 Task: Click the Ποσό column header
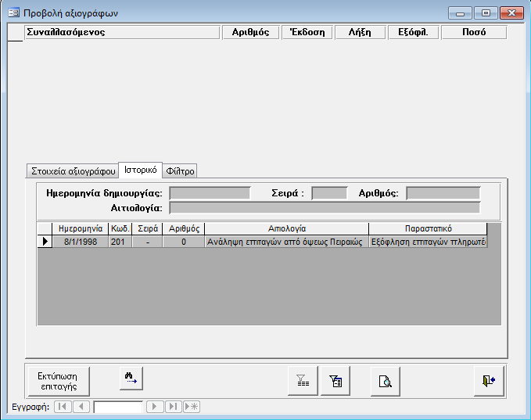pyautogui.click(x=473, y=32)
